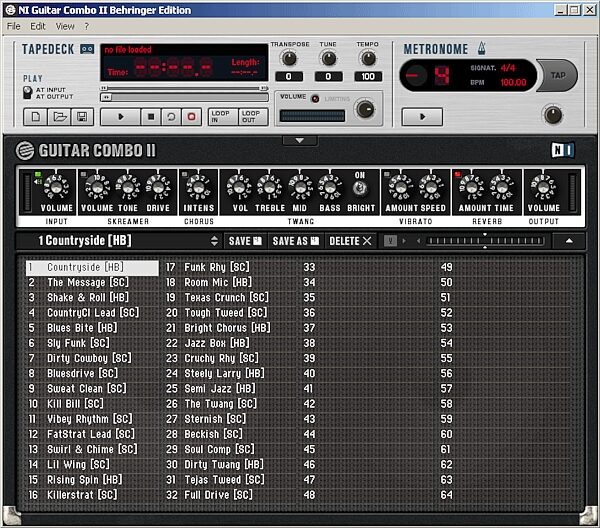
Task: Select preset 2 The Message [SC]
Action: point(92,282)
